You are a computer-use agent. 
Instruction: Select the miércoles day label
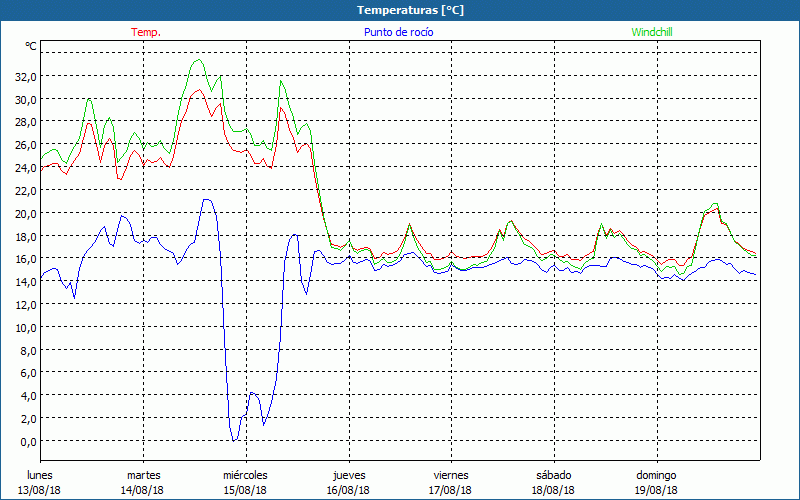[245, 475]
